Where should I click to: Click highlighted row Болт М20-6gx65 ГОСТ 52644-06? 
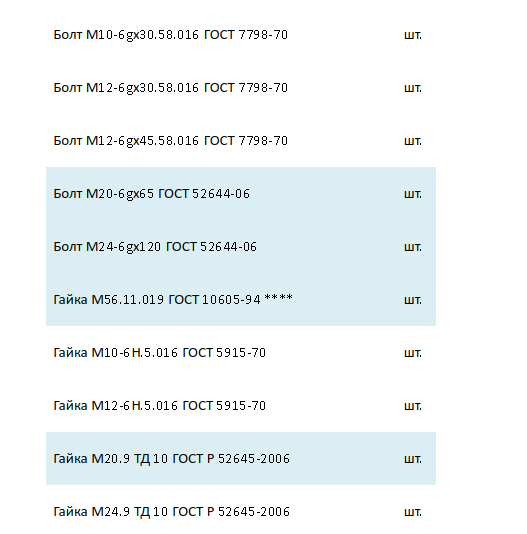pyautogui.click(x=241, y=194)
